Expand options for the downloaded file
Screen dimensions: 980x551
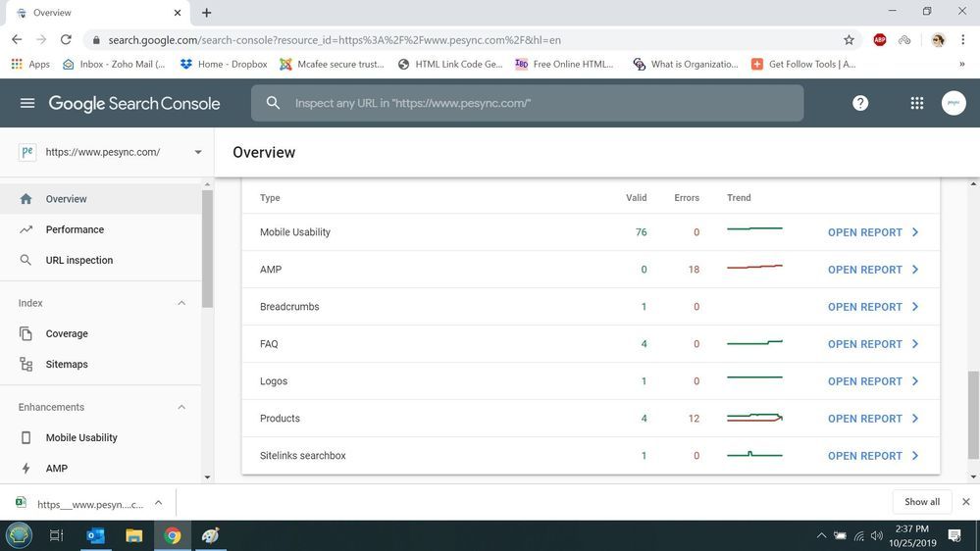click(x=158, y=503)
